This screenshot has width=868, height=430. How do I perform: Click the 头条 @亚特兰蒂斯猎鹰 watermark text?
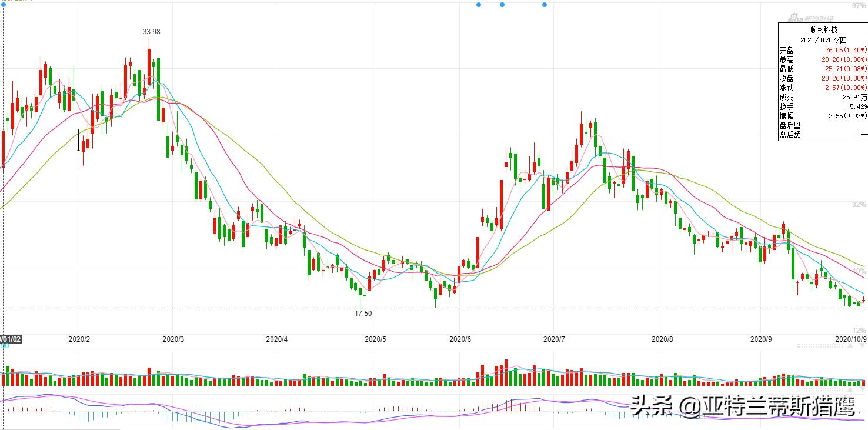point(743,405)
